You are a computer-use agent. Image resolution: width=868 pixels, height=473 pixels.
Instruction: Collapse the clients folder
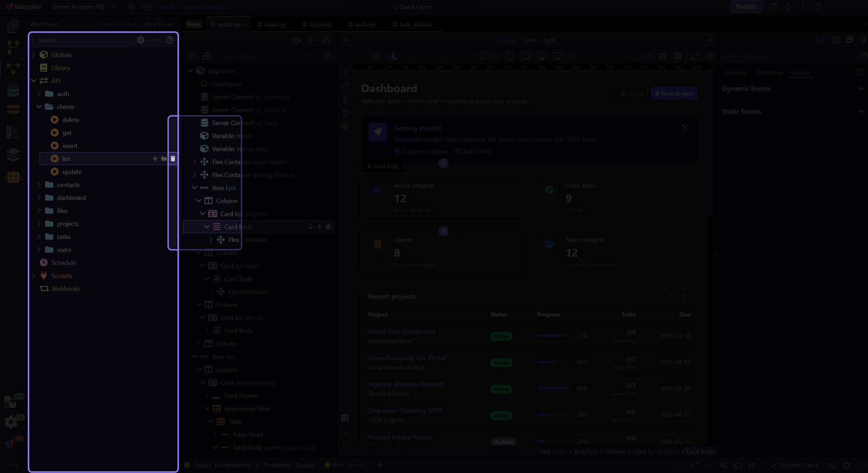click(x=39, y=107)
